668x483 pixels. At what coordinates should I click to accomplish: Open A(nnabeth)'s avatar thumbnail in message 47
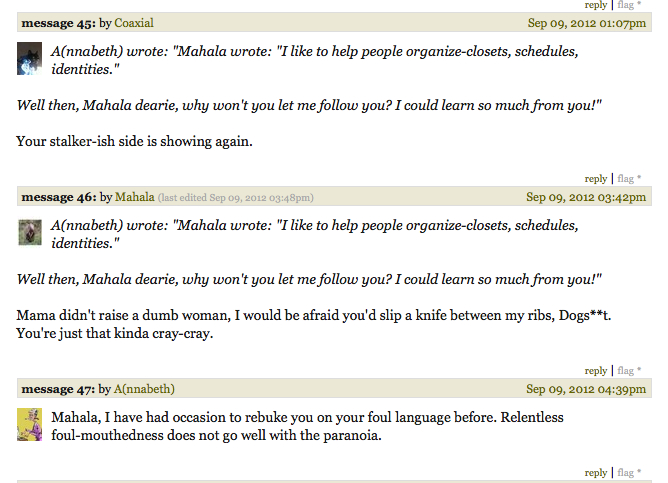click(29, 424)
